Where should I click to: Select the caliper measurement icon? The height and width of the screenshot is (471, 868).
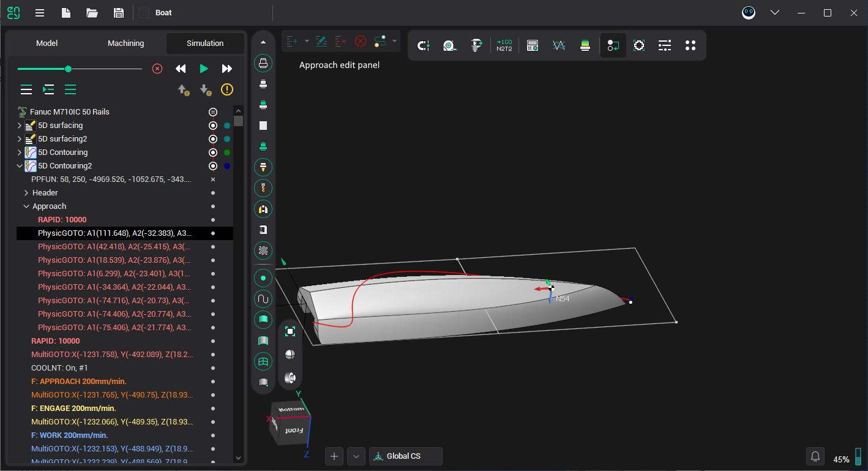pyautogui.click(x=476, y=45)
